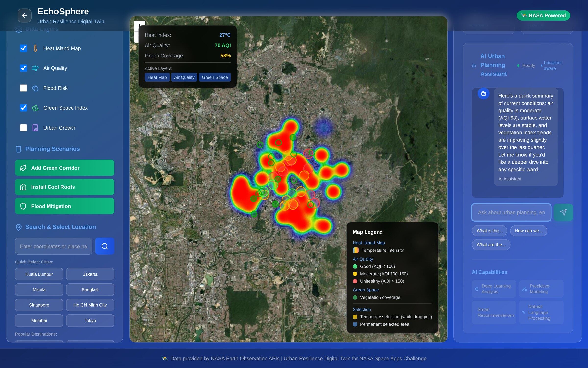Click the small robot icon near AI Urban title
This screenshot has height=368, width=588.
(x=474, y=66)
